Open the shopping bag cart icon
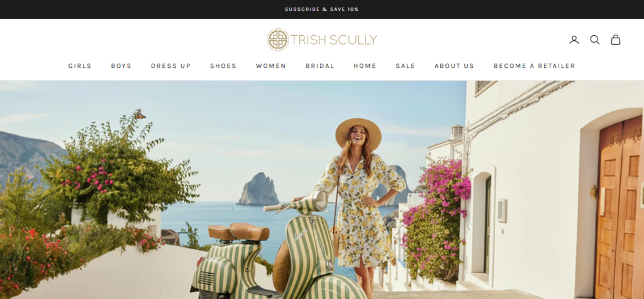This screenshot has width=644, height=299. 615,40
